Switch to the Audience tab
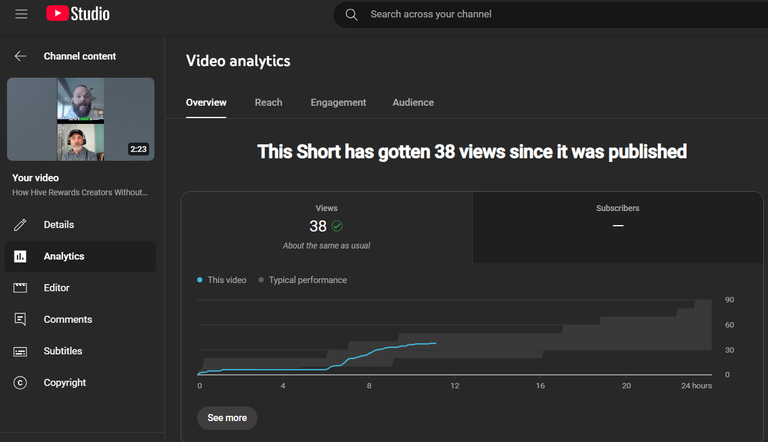Viewport: 768px width, 442px height. 413,102
